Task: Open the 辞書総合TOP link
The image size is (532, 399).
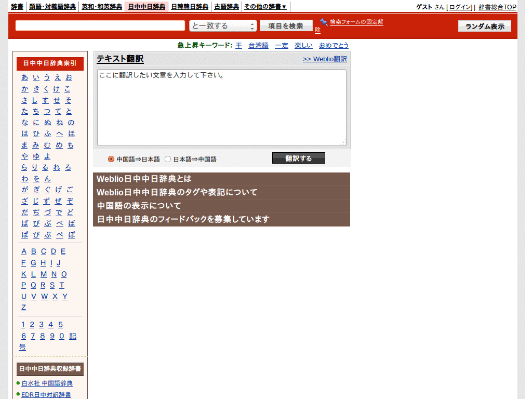Action: tap(497, 7)
